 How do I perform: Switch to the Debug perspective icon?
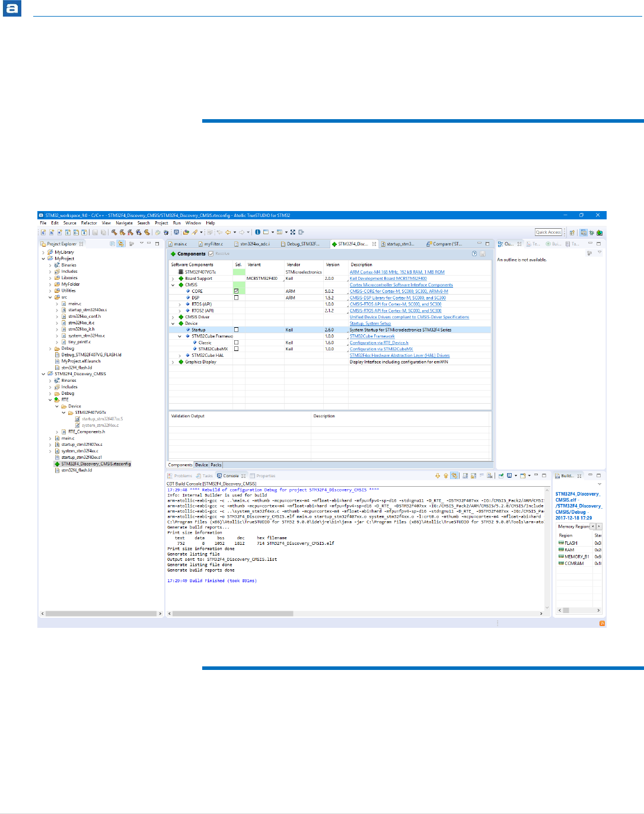click(591, 232)
